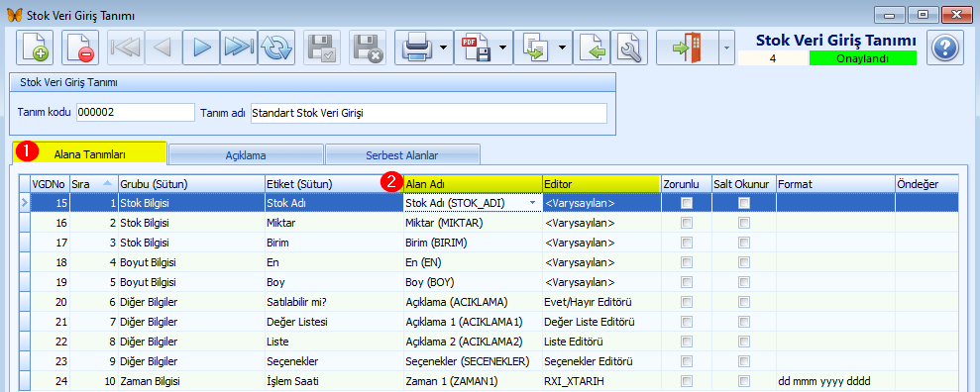Screen dimensions: 980x392
Task: Select the Açıklama 2 (ACIKLAMA2) cell
Action: coord(473,343)
